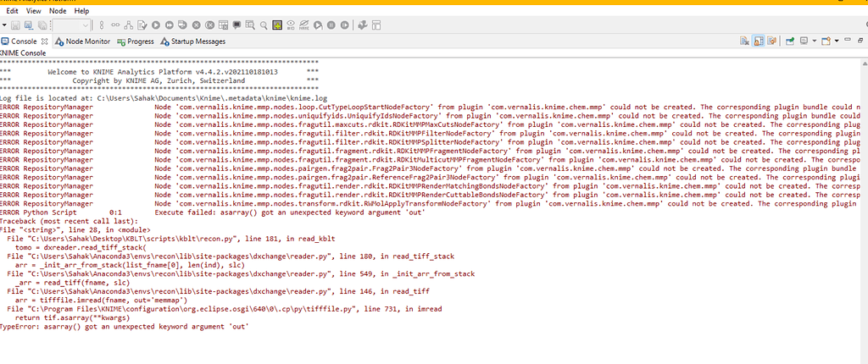The width and height of the screenshot is (868, 364).
Task: Click the Pin Console icon
Action: (790, 41)
